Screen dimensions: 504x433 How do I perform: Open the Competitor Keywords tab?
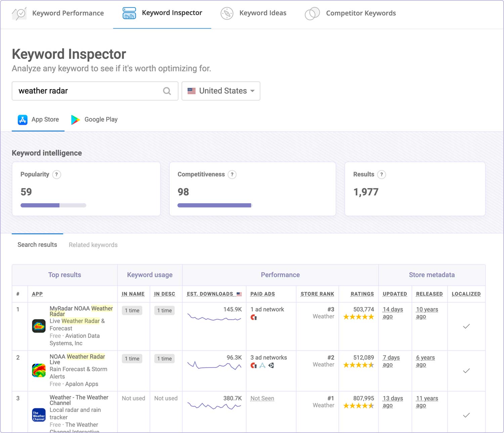click(x=350, y=13)
